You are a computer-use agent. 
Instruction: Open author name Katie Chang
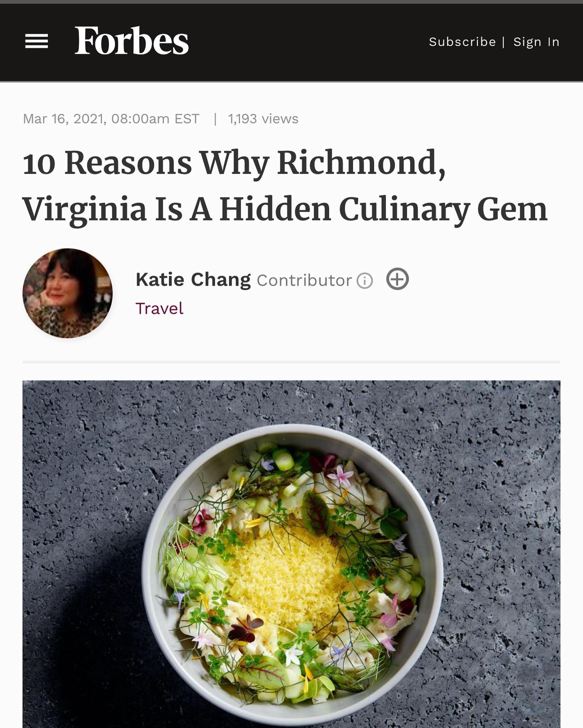coord(193,280)
